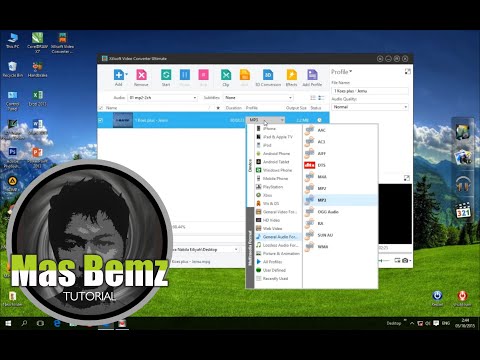Open the Effects tool
The height and width of the screenshot is (360, 480).
coord(291,75)
